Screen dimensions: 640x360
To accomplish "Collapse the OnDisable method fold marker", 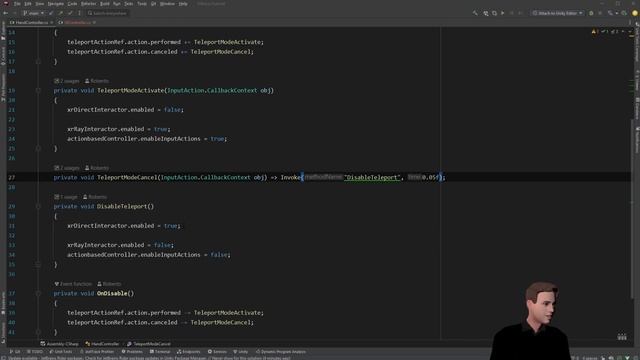I will pyautogui.click(x=38, y=293).
